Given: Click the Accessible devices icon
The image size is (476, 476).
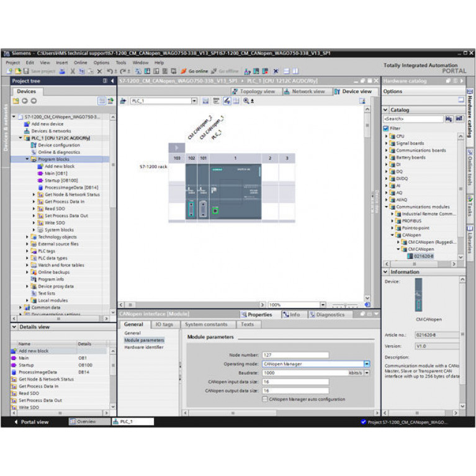Looking at the screenshot, I should (x=247, y=71).
